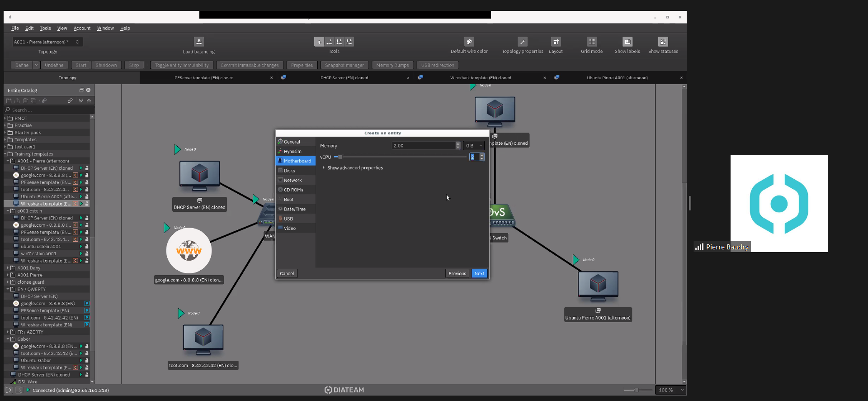
Task: Expand Show advanced properties
Action: (x=354, y=168)
